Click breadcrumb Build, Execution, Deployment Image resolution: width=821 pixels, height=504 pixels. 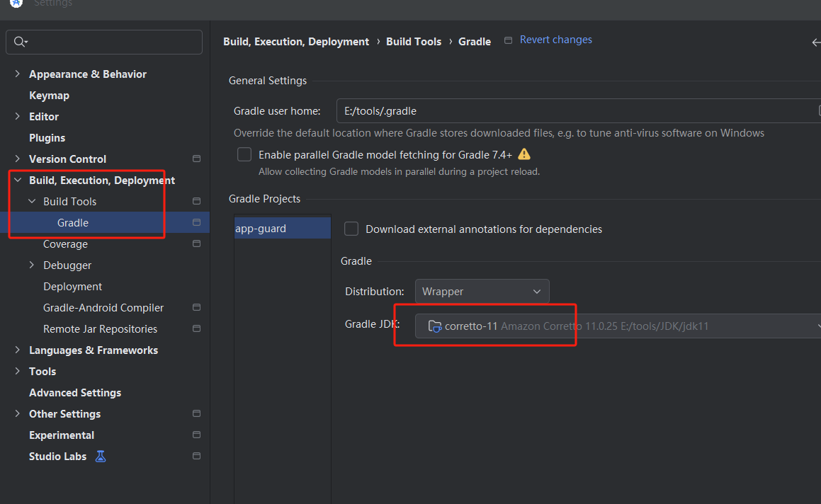click(x=296, y=41)
